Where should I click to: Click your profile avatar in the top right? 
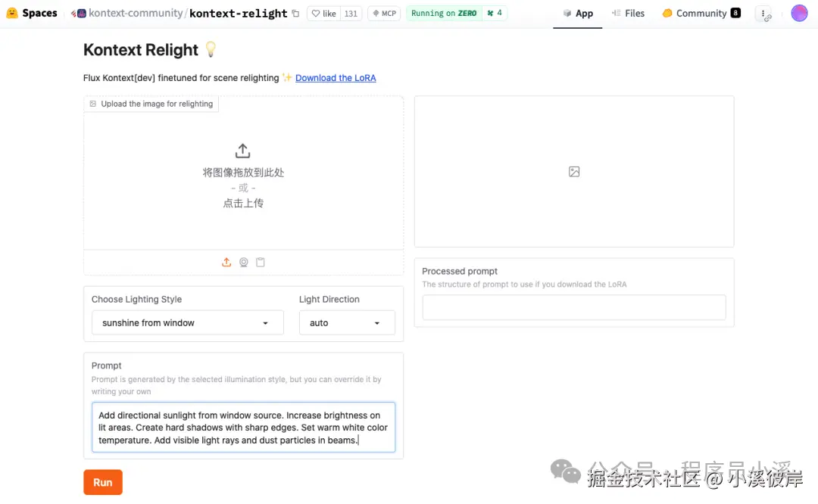point(799,12)
